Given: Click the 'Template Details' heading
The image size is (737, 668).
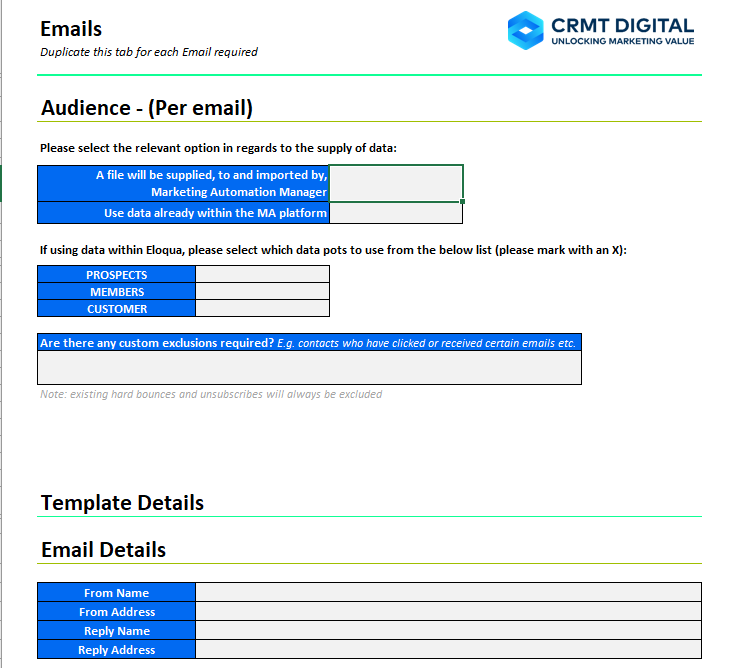Looking at the screenshot, I should click(122, 503).
